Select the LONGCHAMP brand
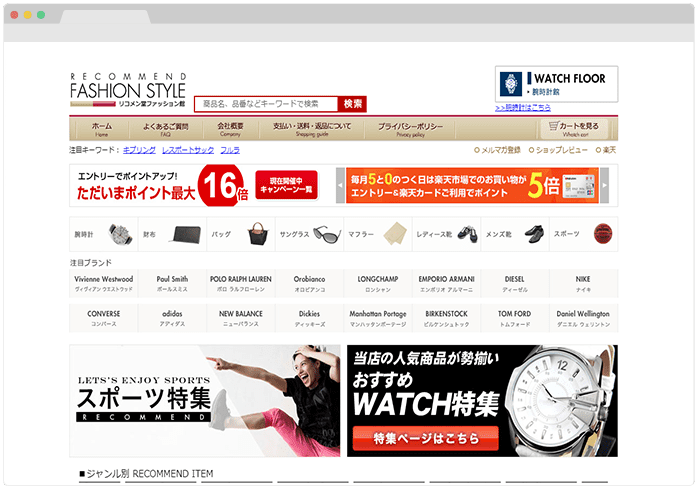The height and width of the screenshot is (490, 698). pos(378,283)
